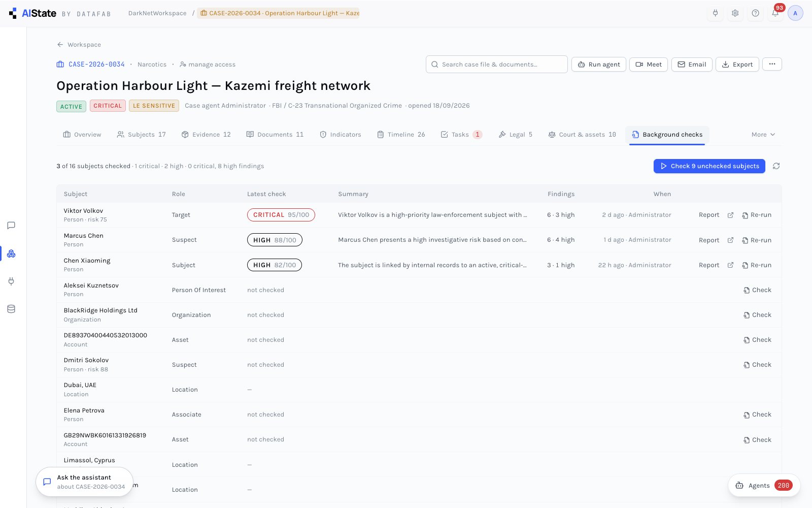Run check for Aleksei Kuznetsov
Image resolution: width=812 pixels, height=508 pixels.
click(757, 290)
